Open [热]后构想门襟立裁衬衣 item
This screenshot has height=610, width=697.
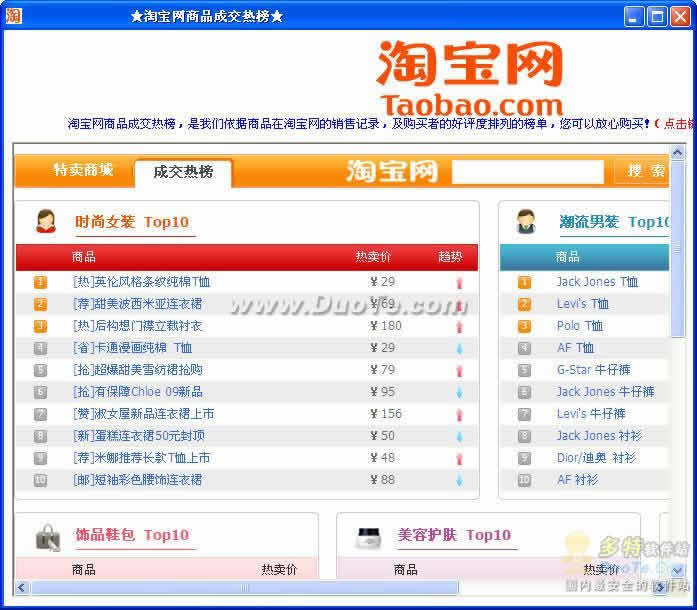[x=137, y=326]
